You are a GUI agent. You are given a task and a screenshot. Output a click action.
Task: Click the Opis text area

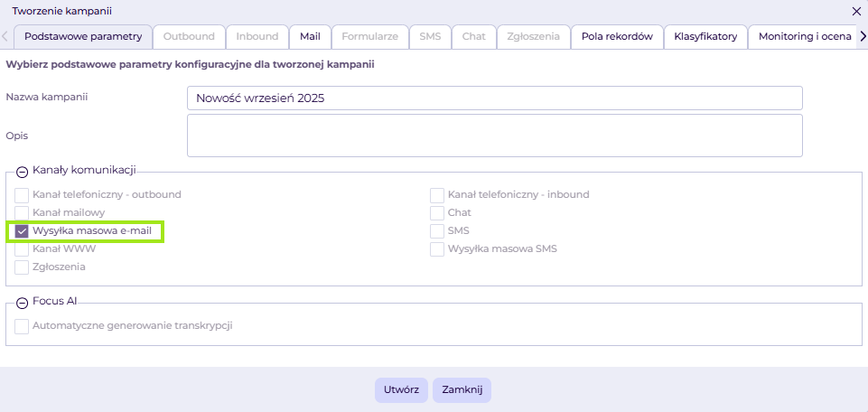(x=495, y=136)
